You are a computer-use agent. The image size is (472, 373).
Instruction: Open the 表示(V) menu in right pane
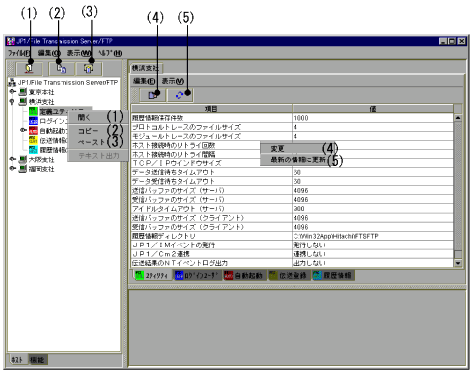[x=173, y=81]
